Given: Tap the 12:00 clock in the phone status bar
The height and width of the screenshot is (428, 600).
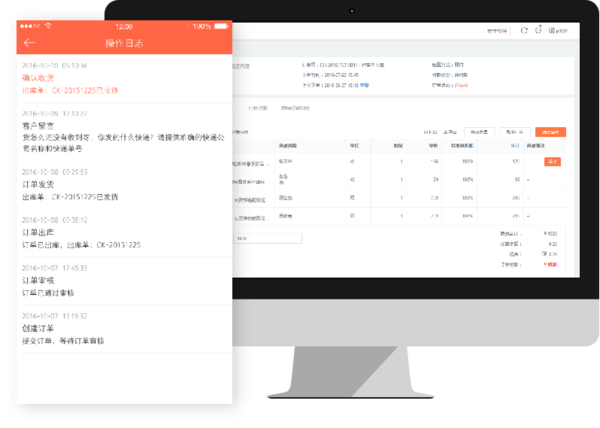Looking at the screenshot, I should coord(124,26).
